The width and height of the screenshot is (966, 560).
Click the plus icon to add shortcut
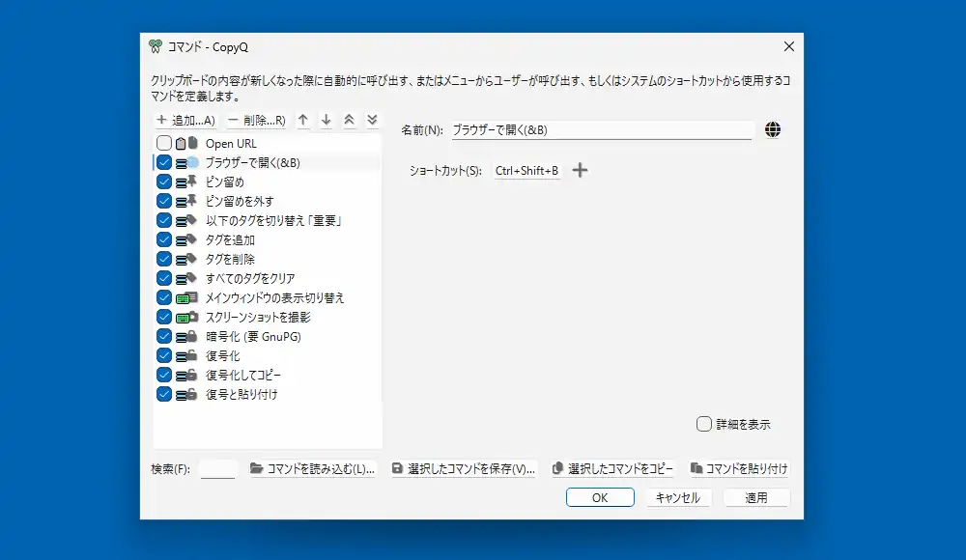[x=580, y=171]
